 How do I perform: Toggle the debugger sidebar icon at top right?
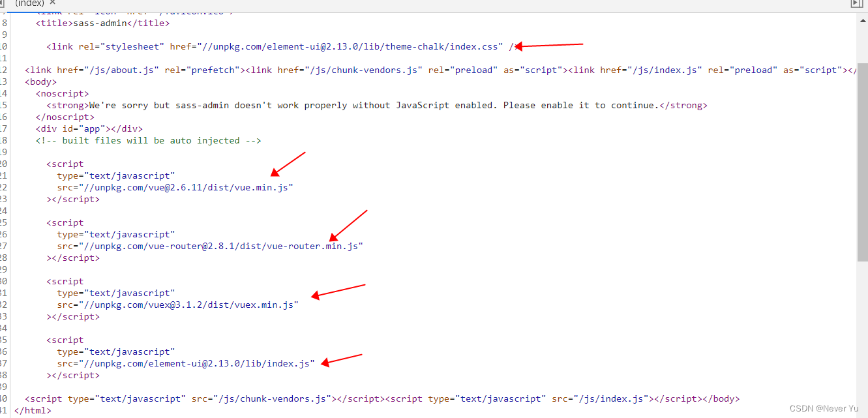pyautogui.click(x=856, y=4)
